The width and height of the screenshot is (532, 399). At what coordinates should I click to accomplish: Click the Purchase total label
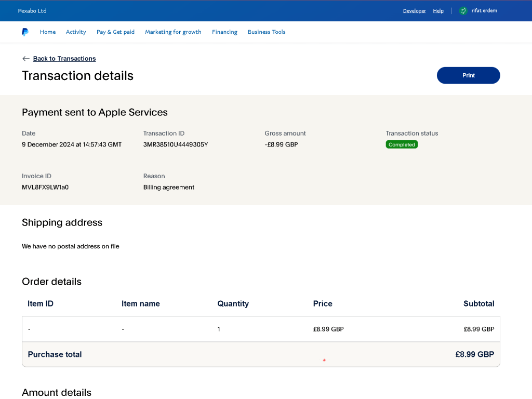[55, 354]
